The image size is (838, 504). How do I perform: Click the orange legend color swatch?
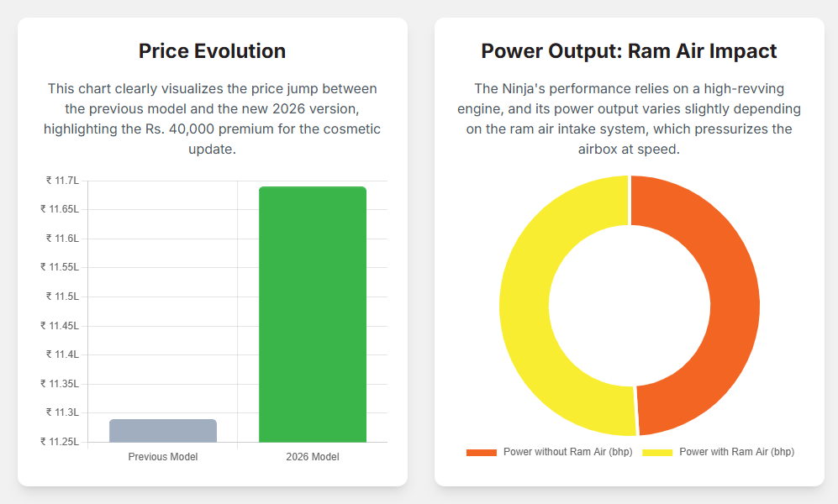point(482,453)
